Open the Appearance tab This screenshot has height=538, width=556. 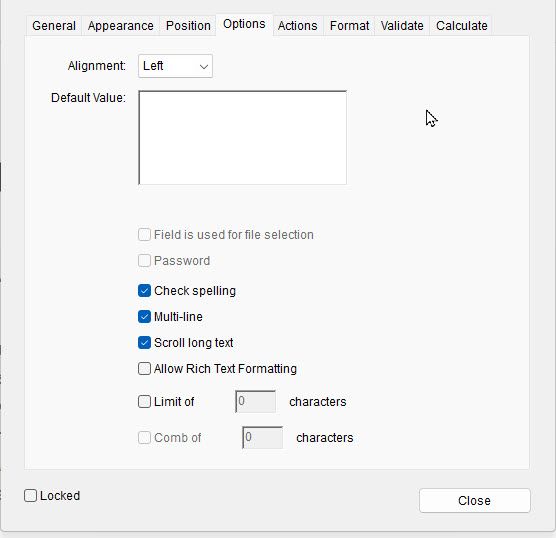click(121, 26)
